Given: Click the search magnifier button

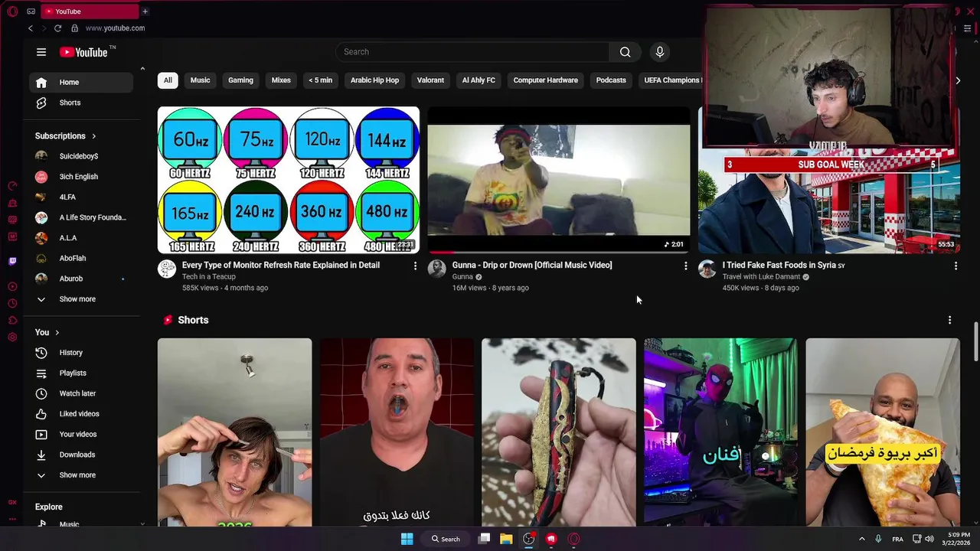Looking at the screenshot, I should 626,52.
